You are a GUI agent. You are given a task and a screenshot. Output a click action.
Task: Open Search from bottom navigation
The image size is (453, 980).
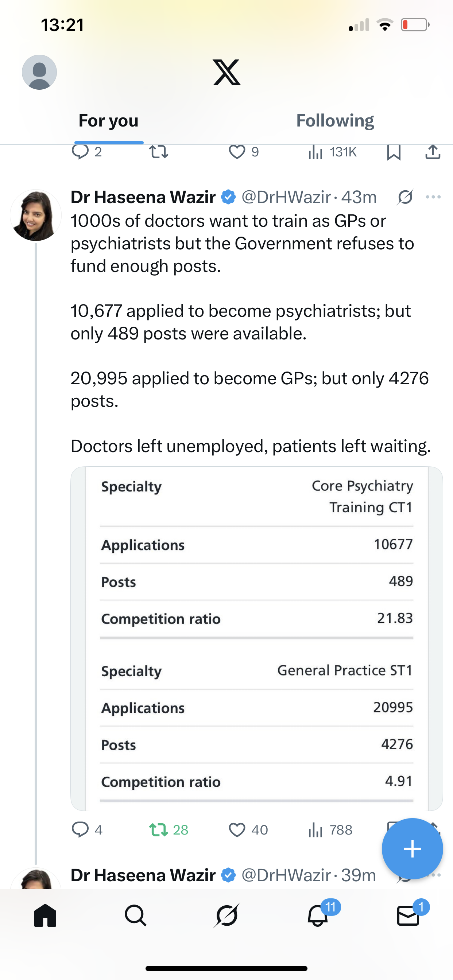(x=136, y=915)
